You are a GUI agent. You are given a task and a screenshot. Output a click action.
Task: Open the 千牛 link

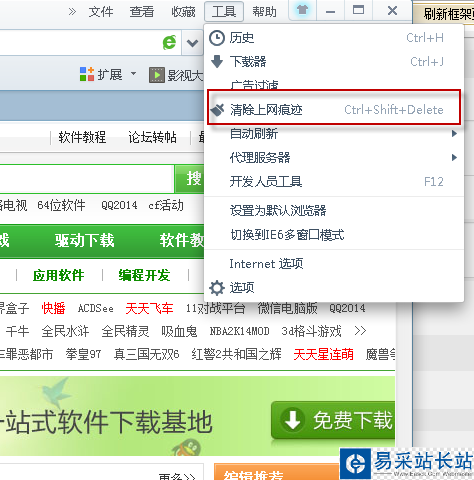(x=17, y=331)
